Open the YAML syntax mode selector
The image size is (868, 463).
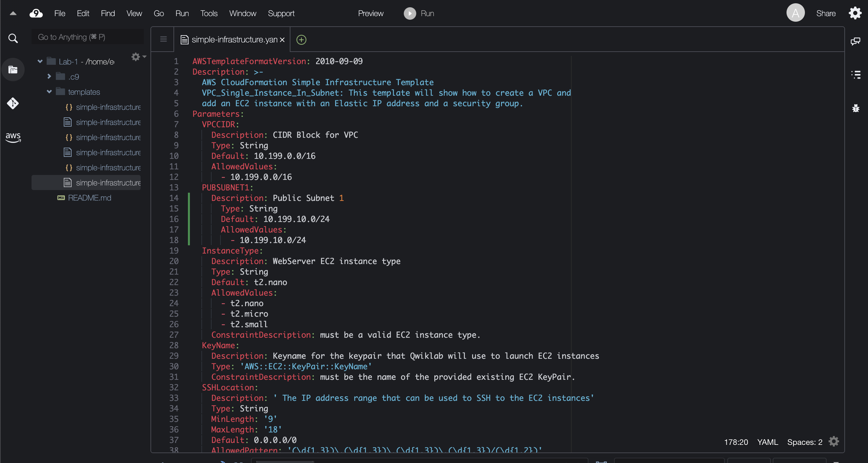tap(767, 442)
